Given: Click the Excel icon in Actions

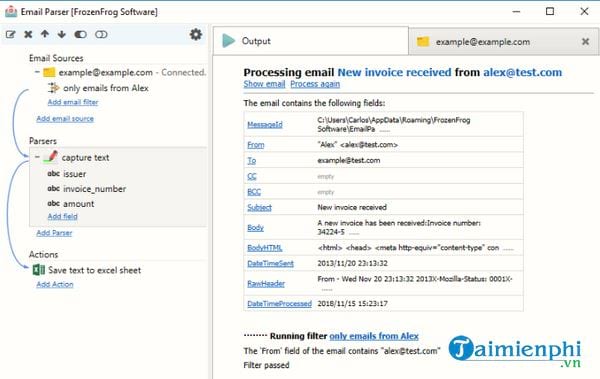Looking at the screenshot, I should [39, 270].
